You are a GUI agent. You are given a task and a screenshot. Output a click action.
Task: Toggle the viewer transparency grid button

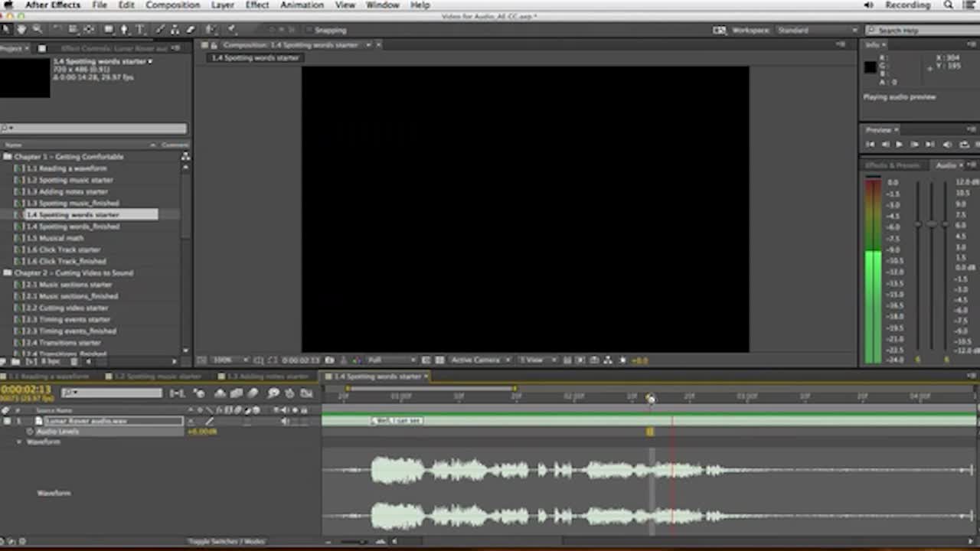[439, 360]
